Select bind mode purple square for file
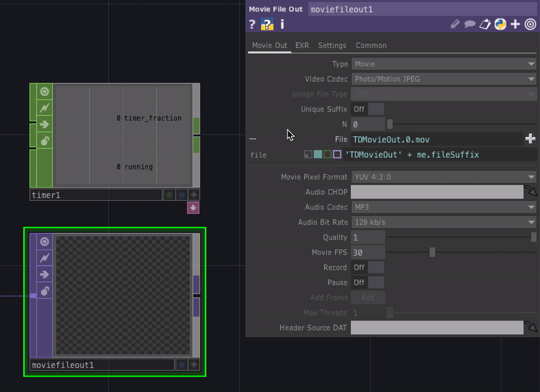Screen dimensions: 540x392 (x=337, y=155)
